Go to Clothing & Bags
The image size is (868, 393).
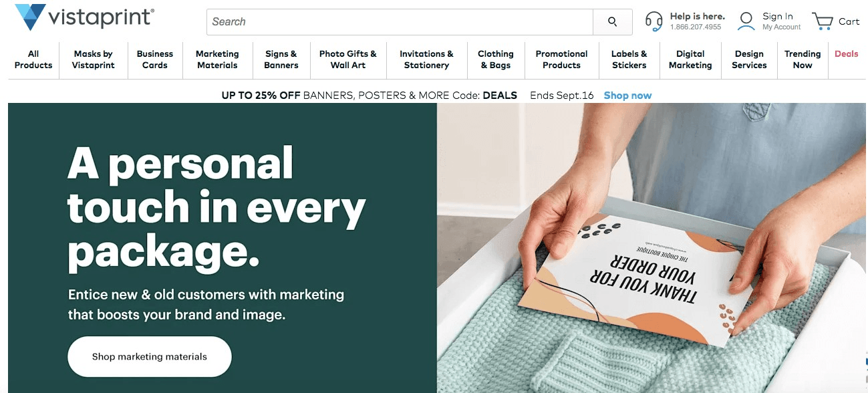point(496,59)
